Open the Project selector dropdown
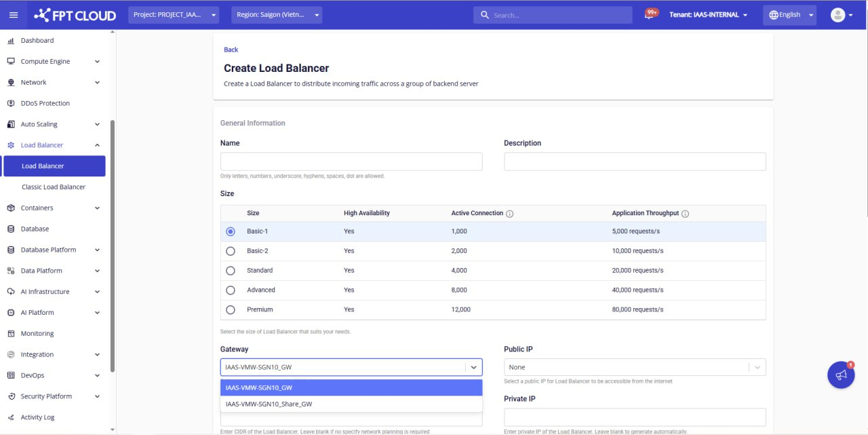This screenshot has width=868, height=435. click(174, 15)
